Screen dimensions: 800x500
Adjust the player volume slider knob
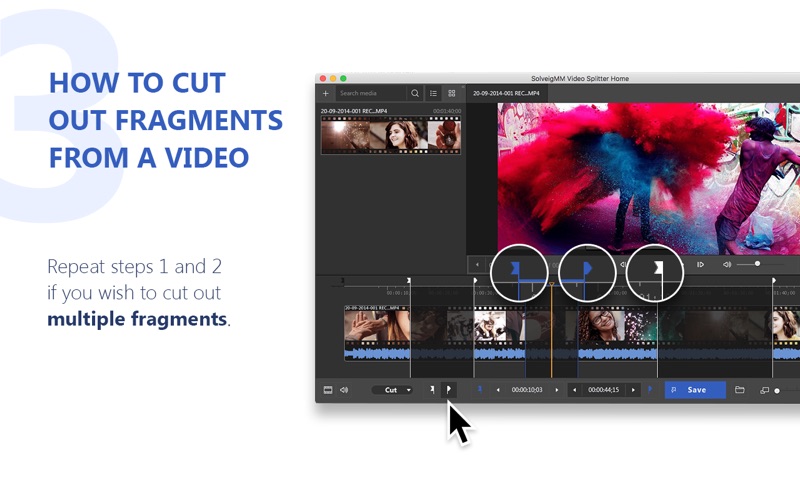click(x=758, y=264)
